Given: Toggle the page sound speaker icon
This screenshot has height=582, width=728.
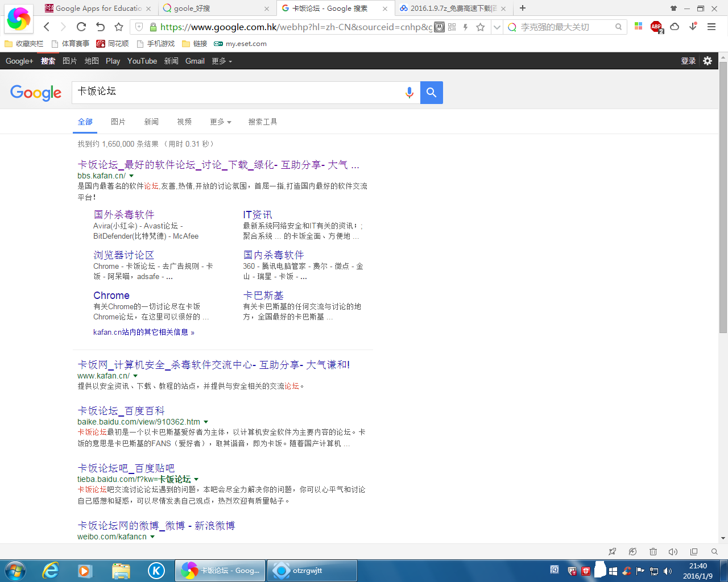Looking at the screenshot, I should (x=673, y=551).
